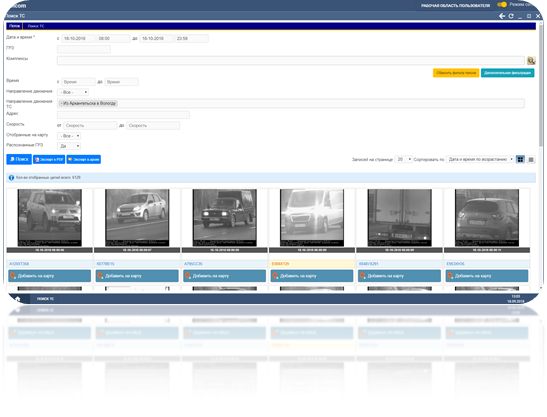Open the sort order dropdown
Image resolution: width=547 pixels, height=417 pixels.
coord(480,159)
